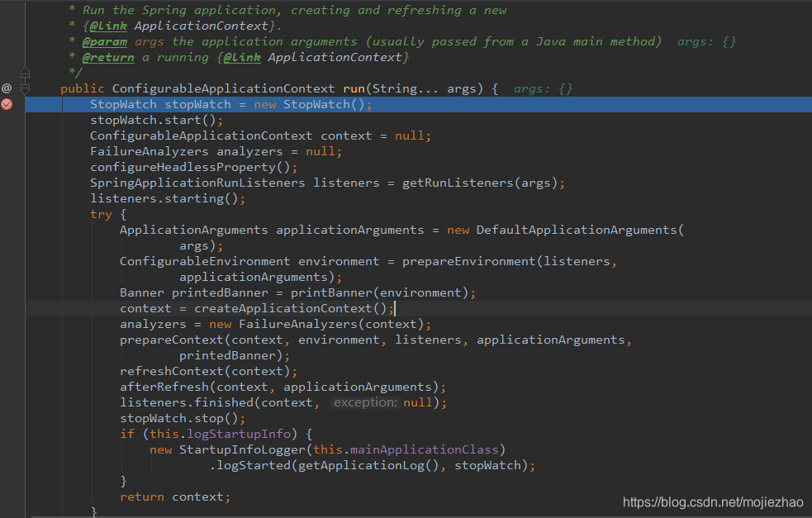Click 'printedBanner);' argument
This screenshot has height=518, width=812.
click(235, 355)
